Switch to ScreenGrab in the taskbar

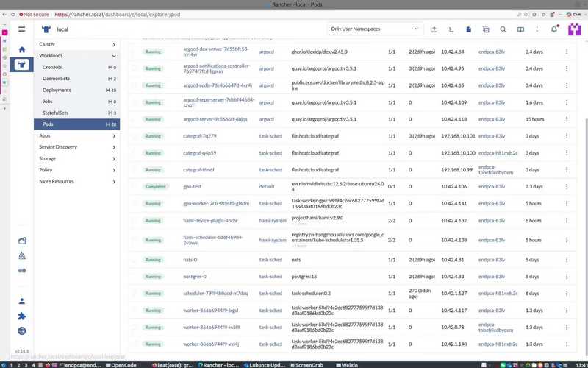coord(306,365)
